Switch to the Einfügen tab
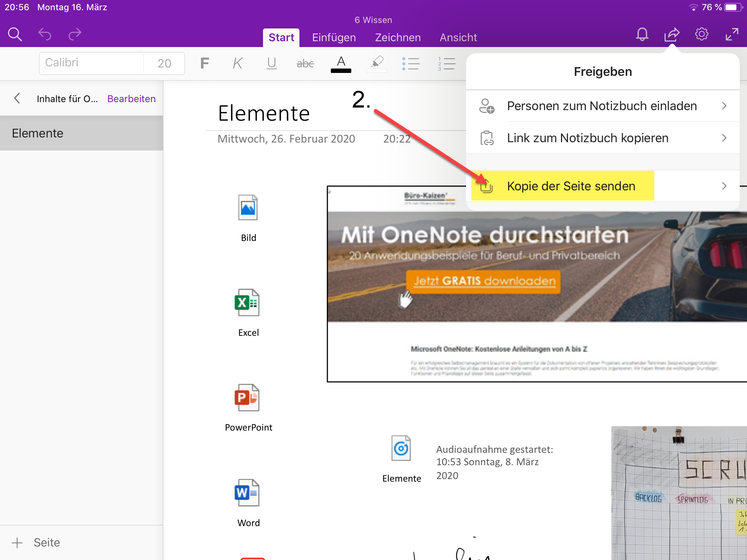Viewport: 747px width, 560px height. click(334, 38)
